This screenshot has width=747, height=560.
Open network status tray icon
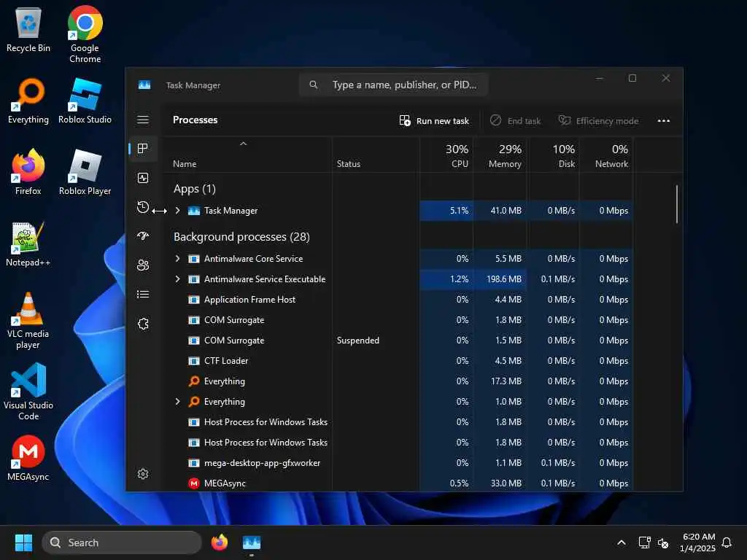[645, 542]
